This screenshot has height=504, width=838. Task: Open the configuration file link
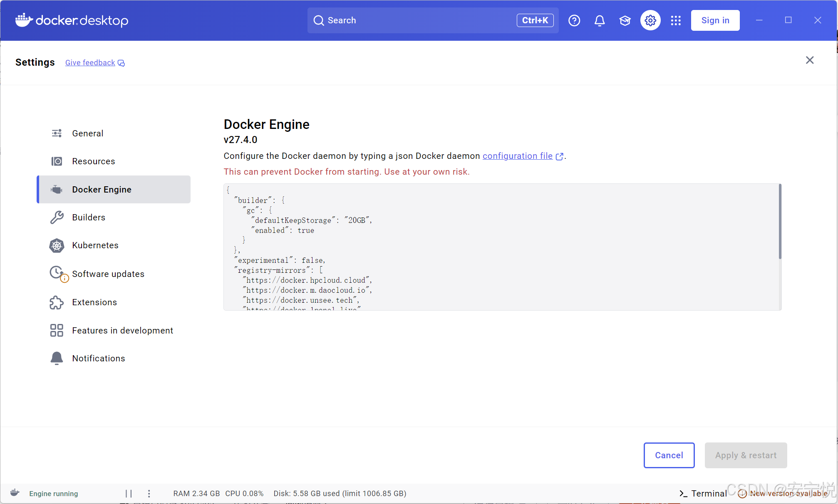[518, 156]
